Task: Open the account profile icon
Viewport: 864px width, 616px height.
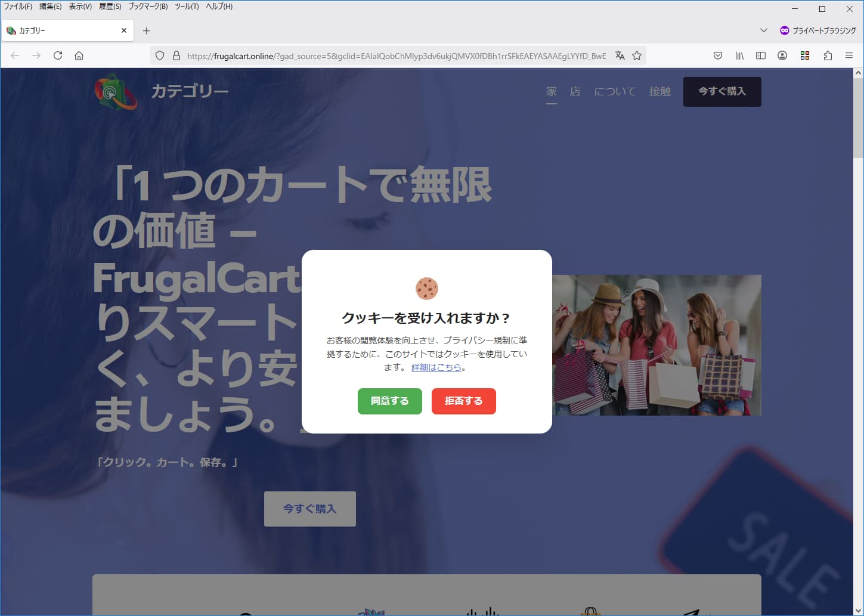Action: coord(782,55)
